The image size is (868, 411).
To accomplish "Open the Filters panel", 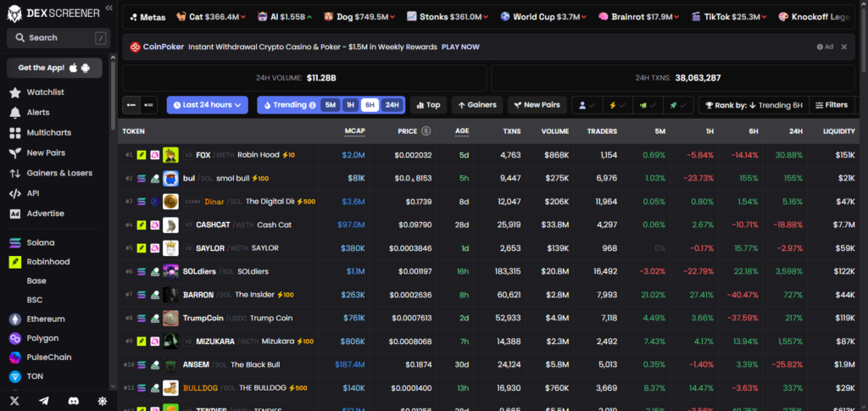I will (x=832, y=105).
